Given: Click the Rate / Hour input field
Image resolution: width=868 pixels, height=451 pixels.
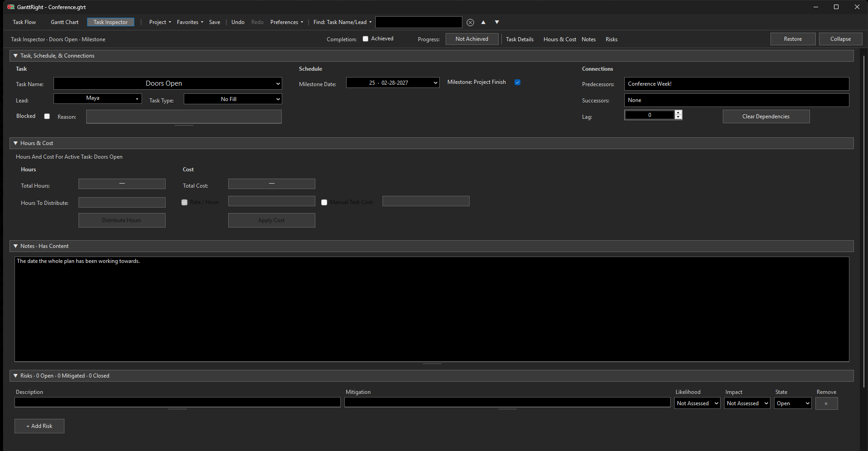Looking at the screenshot, I should tap(271, 201).
